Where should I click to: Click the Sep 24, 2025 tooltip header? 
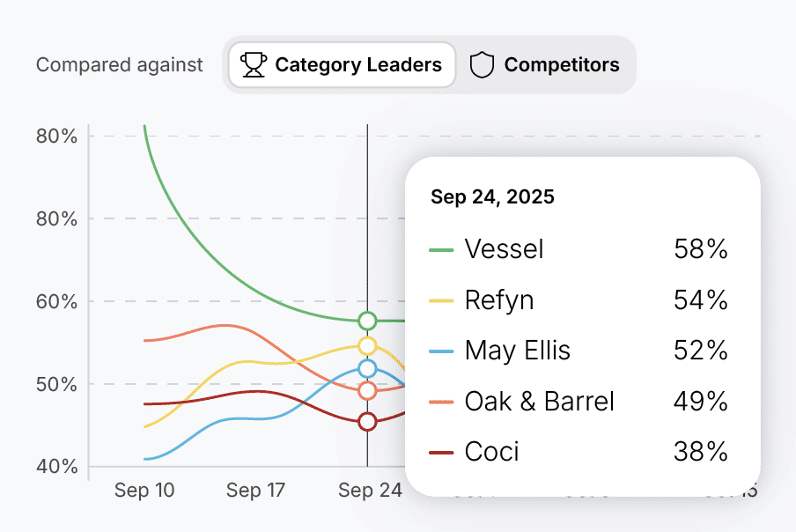[x=493, y=196]
